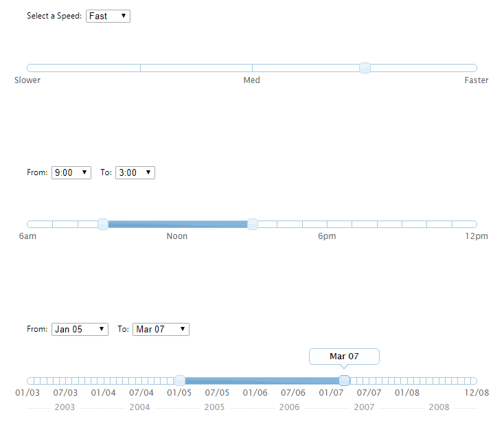Image resolution: width=504 pixels, height=430 pixels.
Task: Click the 2008 year label
Action: pos(439,407)
